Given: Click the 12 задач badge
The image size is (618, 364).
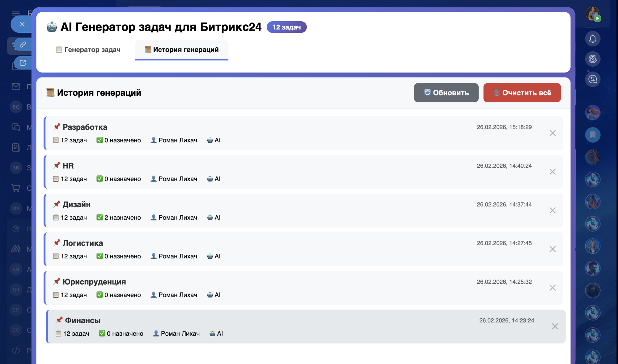Looking at the screenshot, I should tap(286, 27).
